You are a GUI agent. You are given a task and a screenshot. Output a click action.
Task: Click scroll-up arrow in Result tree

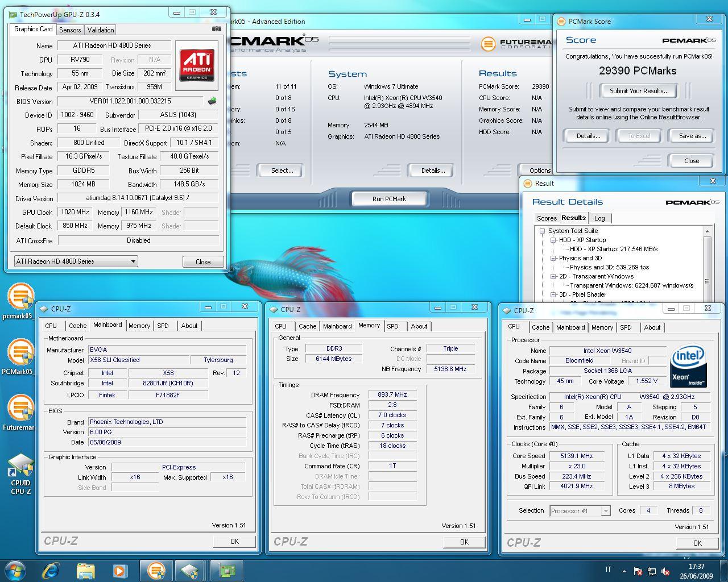(708, 231)
